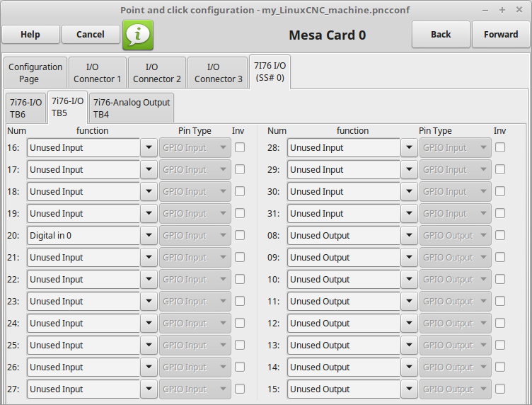Screen dimensions: 532x405
Task: Click the left 'Pin Type' column header
Action: pyautogui.click(x=195, y=131)
